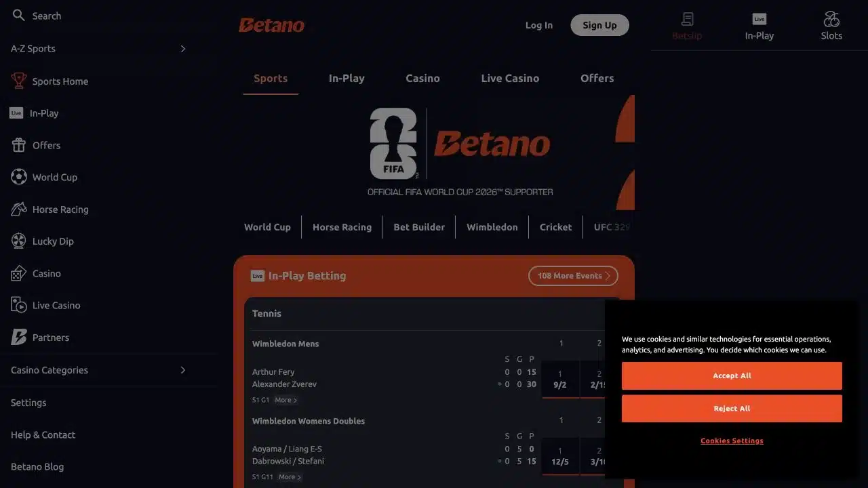Open Offers gift icon
The height and width of the screenshot is (488, 868).
coord(19,145)
